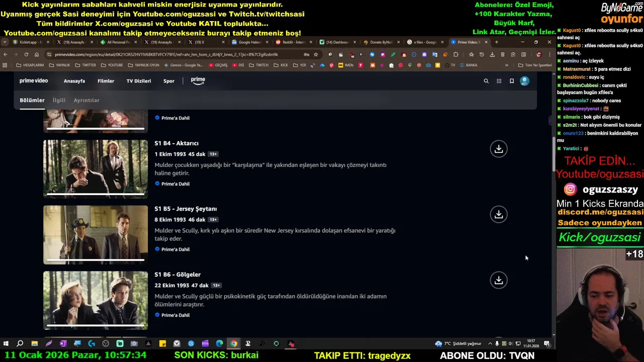The image size is (644, 362).
Task: Open Microsoft Edge from the taskbar
Action: click(x=219, y=343)
